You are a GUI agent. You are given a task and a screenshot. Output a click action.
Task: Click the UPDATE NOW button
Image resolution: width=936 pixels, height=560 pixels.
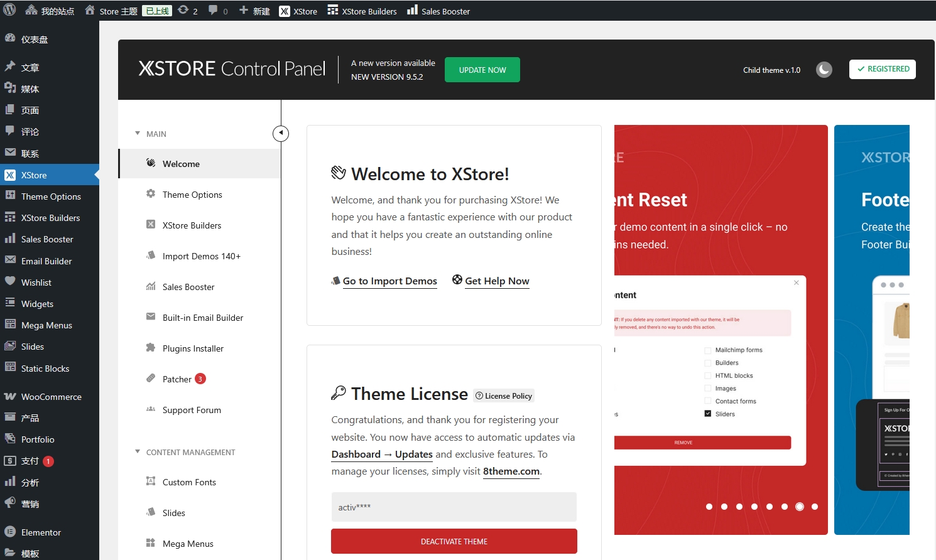482,70
